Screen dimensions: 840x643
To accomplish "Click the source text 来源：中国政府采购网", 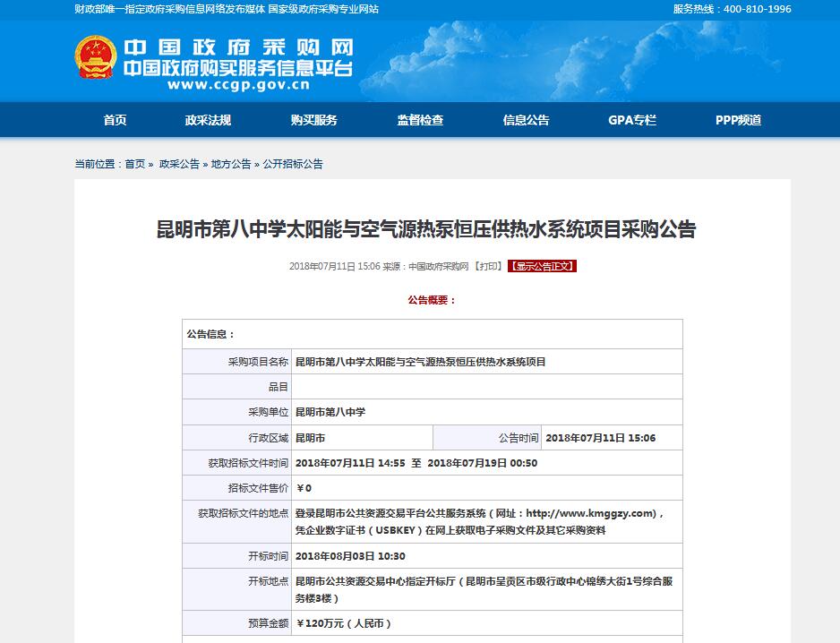I will pos(425,266).
